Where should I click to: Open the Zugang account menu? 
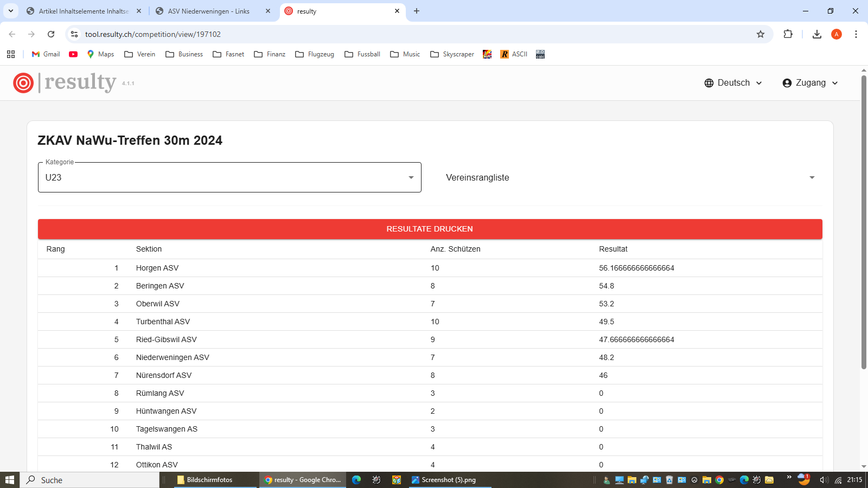coord(810,83)
